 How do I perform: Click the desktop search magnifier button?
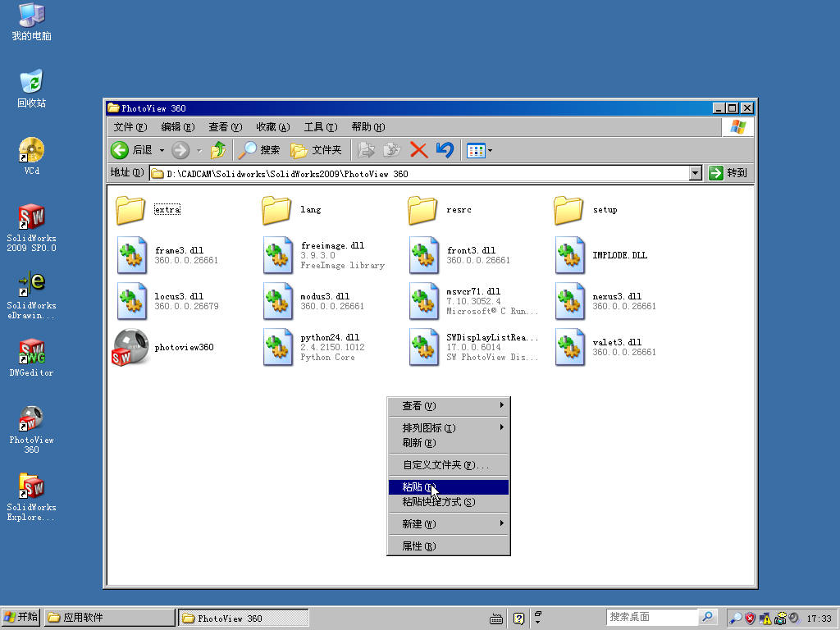[708, 617]
